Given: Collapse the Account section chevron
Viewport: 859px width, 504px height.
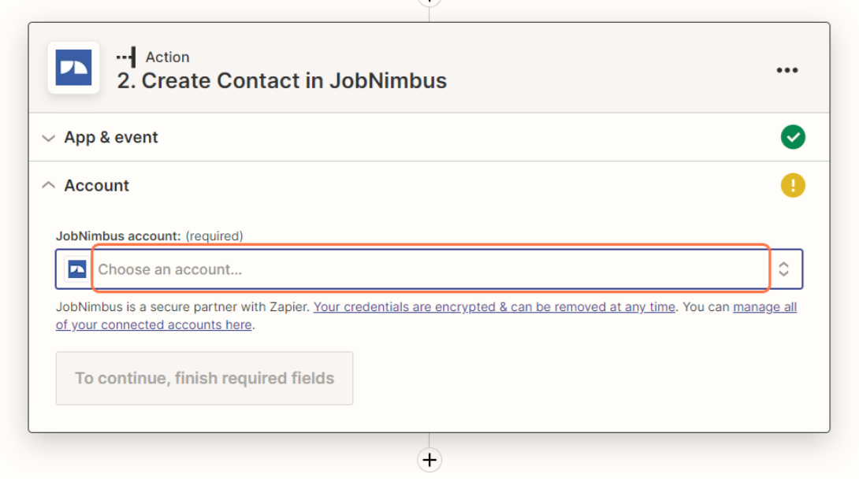Looking at the screenshot, I should tap(49, 186).
